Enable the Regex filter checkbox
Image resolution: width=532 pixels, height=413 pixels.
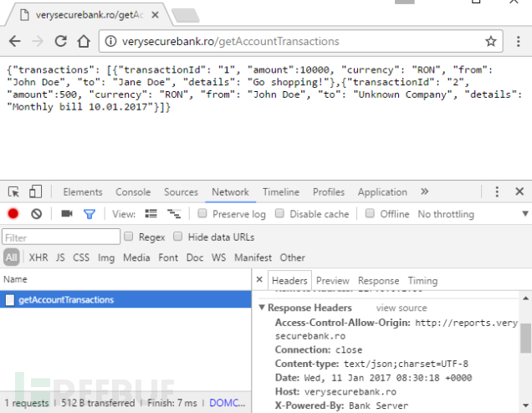tap(128, 237)
